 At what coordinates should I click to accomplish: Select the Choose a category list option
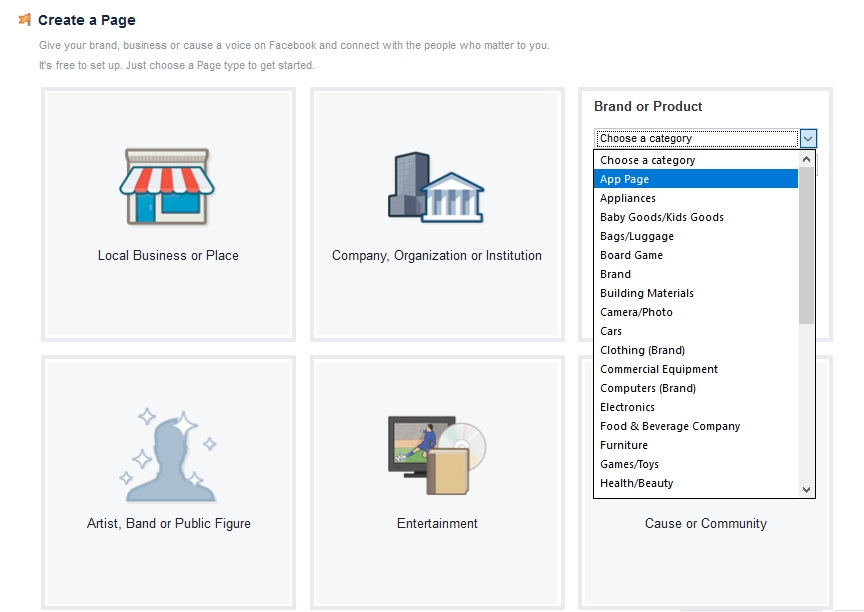696,160
